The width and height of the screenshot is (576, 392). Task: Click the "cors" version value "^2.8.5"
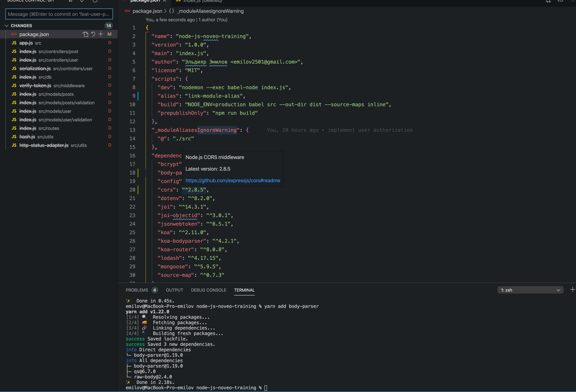click(x=194, y=190)
